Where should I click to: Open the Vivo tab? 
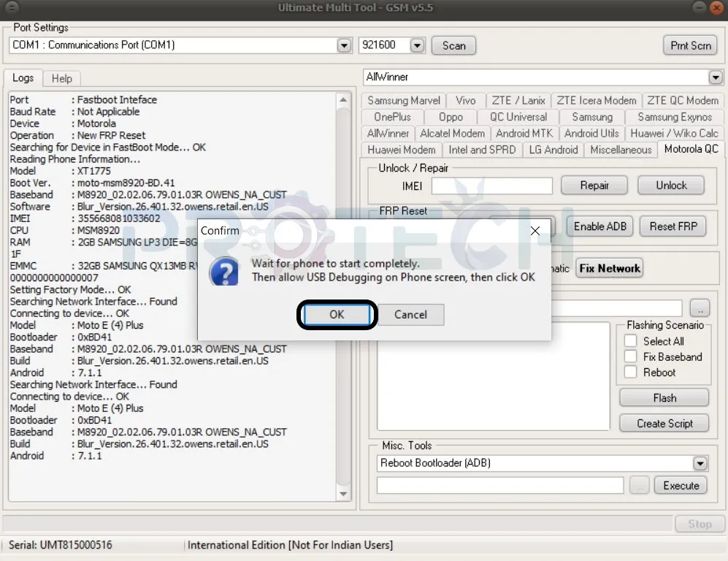[466, 101]
